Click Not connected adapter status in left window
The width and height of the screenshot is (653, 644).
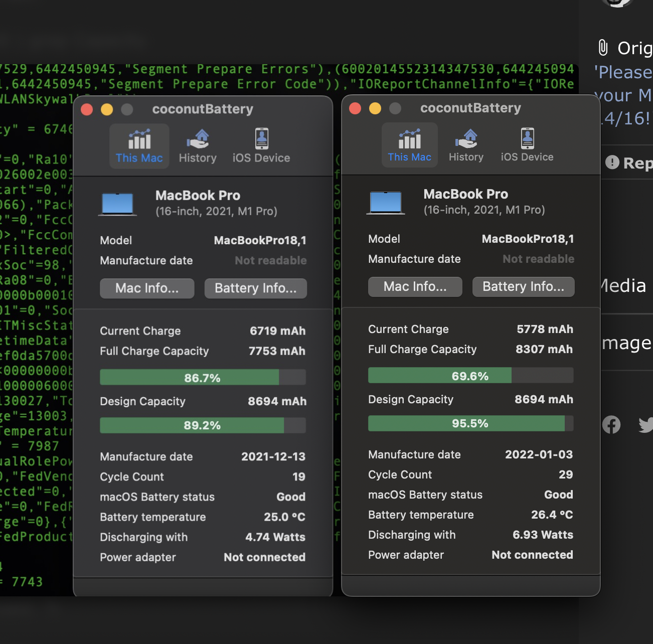[x=265, y=557]
